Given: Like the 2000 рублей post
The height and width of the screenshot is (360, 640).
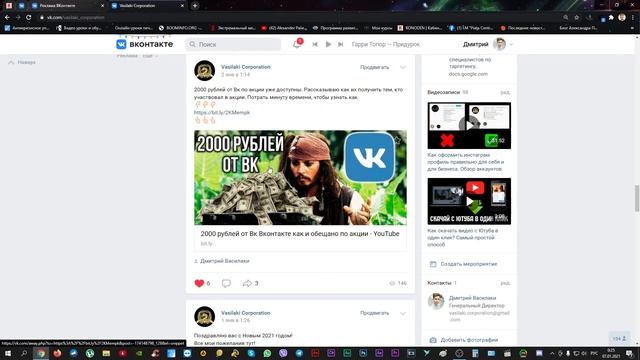Looking at the screenshot, I should click(199, 283).
